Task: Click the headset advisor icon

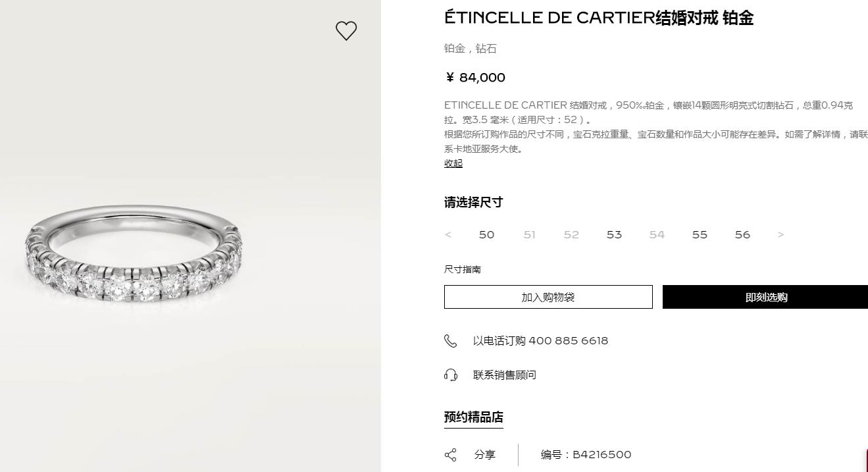Action: 451,375
